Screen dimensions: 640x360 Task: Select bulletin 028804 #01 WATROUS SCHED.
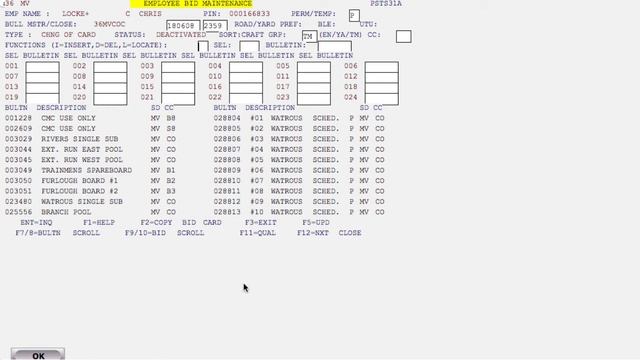299,118
